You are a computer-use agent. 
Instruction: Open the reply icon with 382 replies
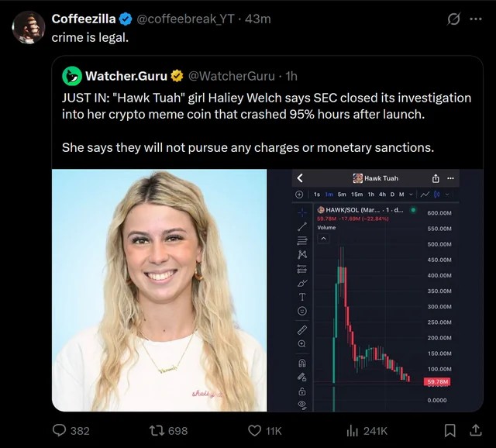click(x=60, y=430)
